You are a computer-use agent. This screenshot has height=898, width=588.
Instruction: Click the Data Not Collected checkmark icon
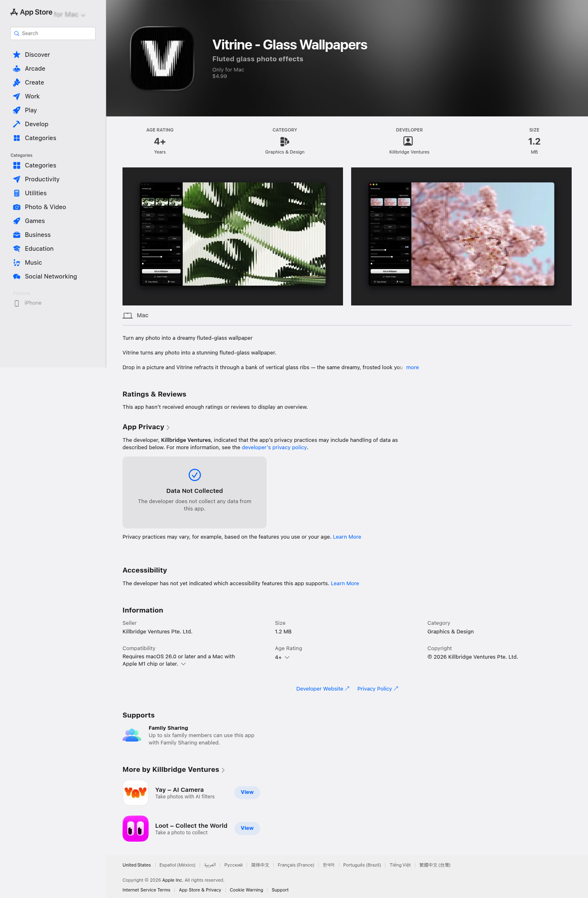195,475
